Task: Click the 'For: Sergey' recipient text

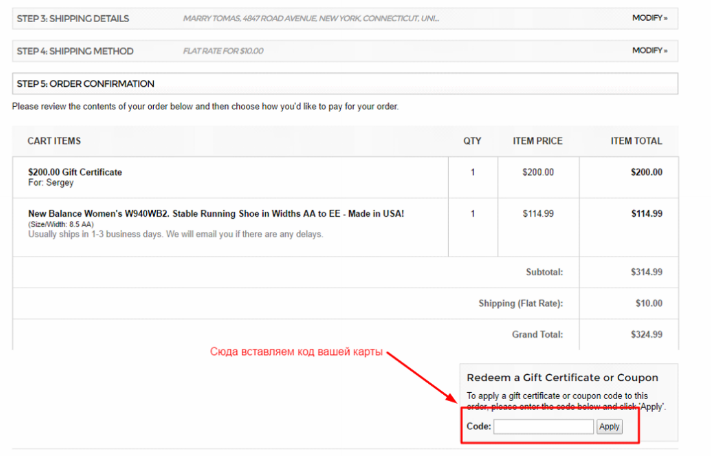Action: pyautogui.click(x=51, y=183)
